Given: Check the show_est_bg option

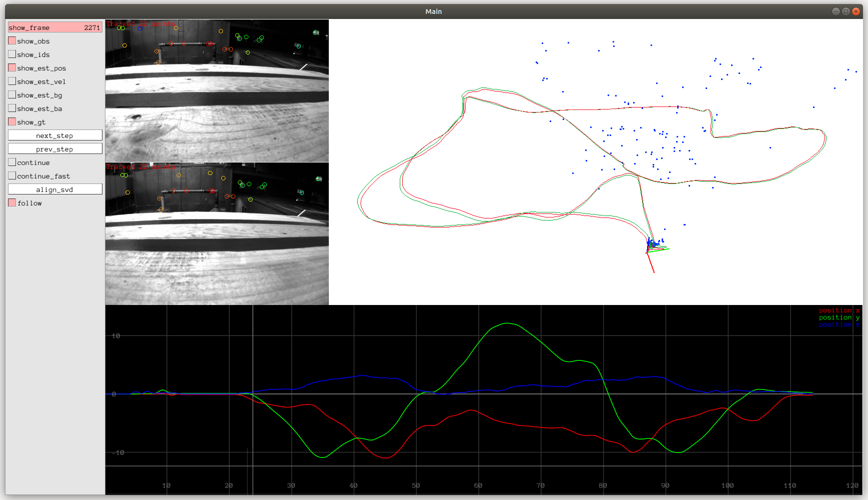Looking at the screenshot, I should point(12,94).
